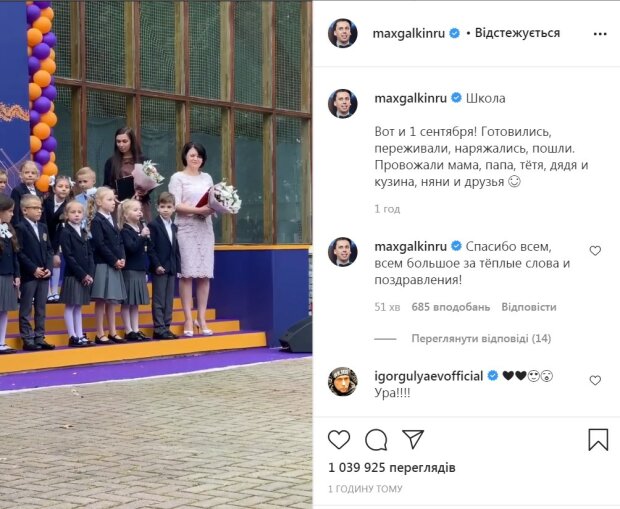
Task: Open igorgulyaevofficial's profile avatar
Action: point(343,382)
